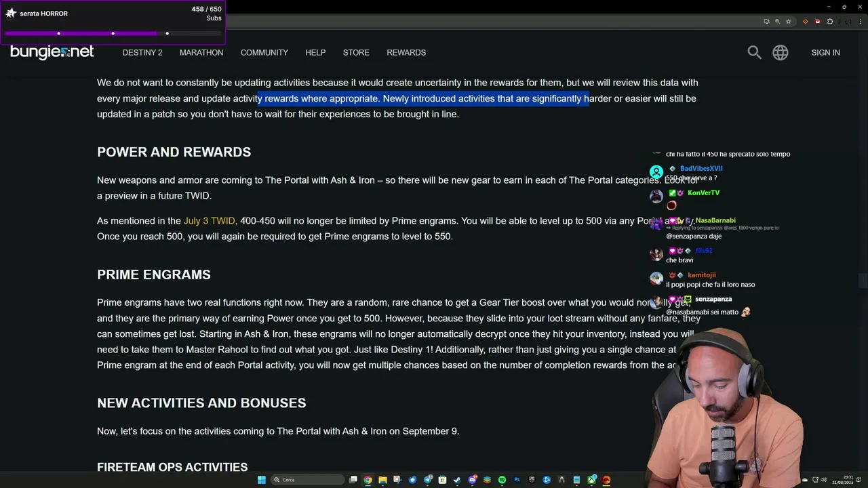This screenshot has height=488, width=868.
Task: Expand the HELP nav menu
Action: 315,52
